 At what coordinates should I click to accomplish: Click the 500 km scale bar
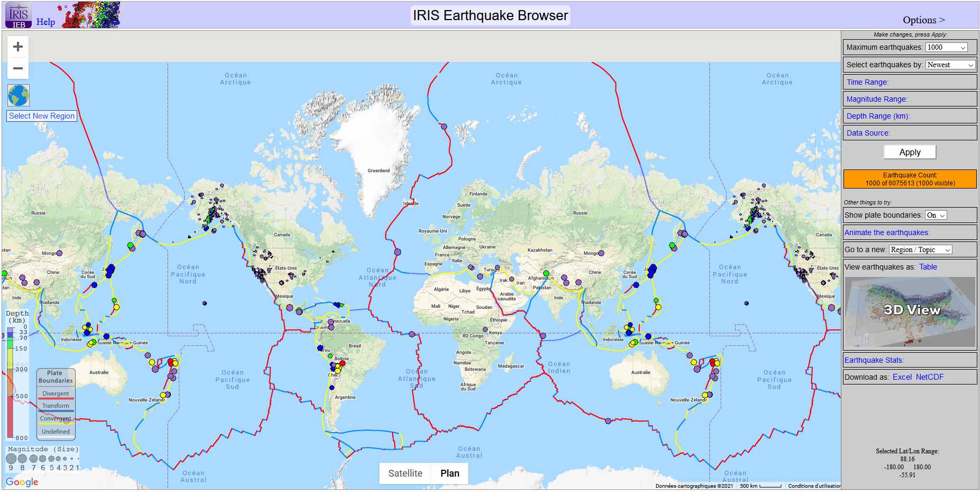(x=760, y=486)
